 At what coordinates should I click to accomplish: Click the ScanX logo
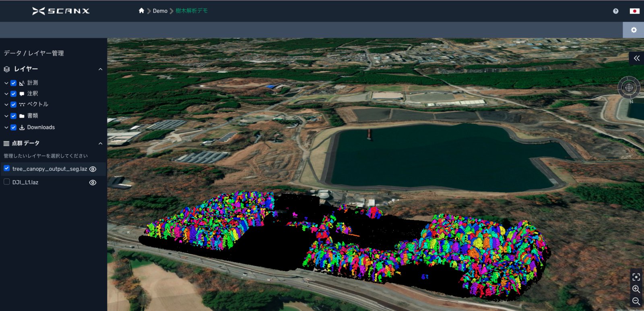coord(61,11)
